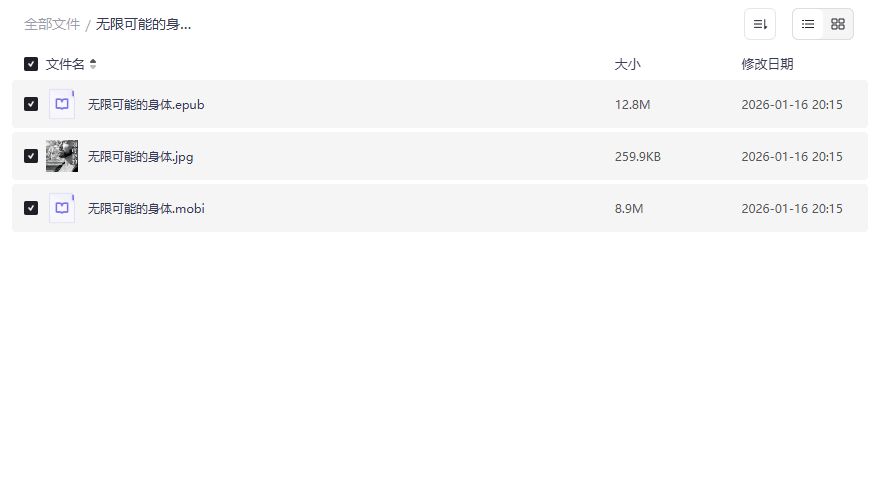Open the file 无限可能的身体.epub

click(x=146, y=104)
